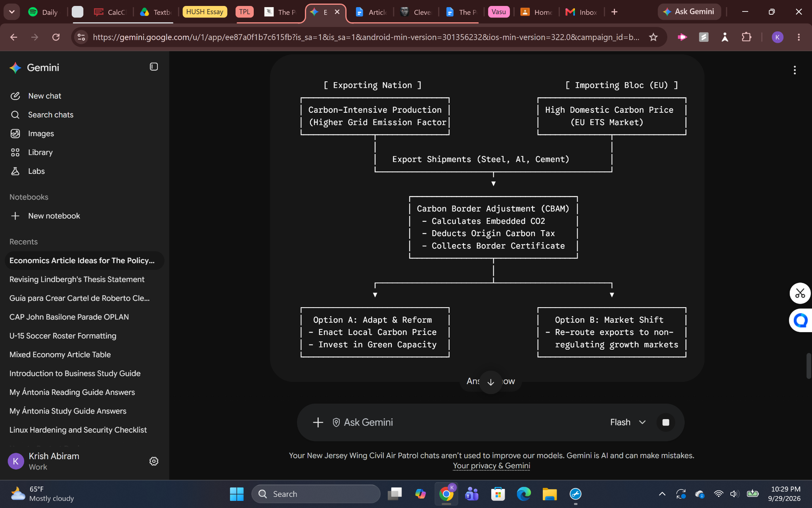Click the page vertical scrollbar thumb

(808, 366)
